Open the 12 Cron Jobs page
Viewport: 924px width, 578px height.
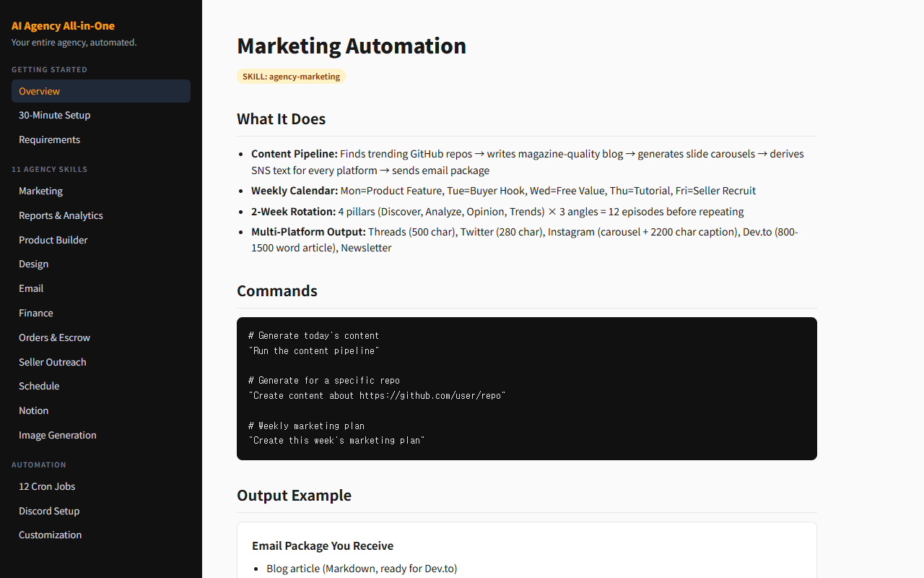[47, 486]
